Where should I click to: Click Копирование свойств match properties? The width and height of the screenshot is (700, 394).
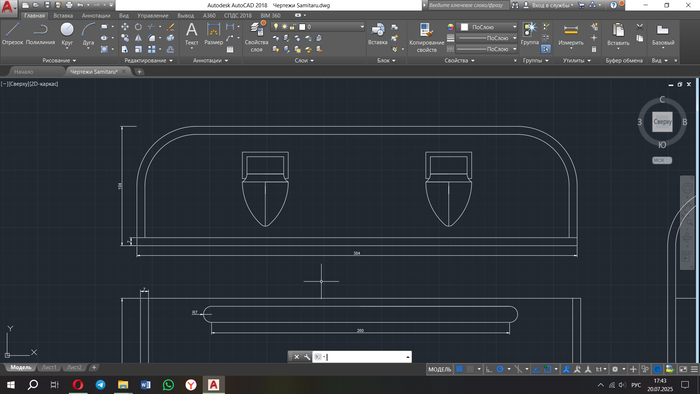click(x=426, y=37)
